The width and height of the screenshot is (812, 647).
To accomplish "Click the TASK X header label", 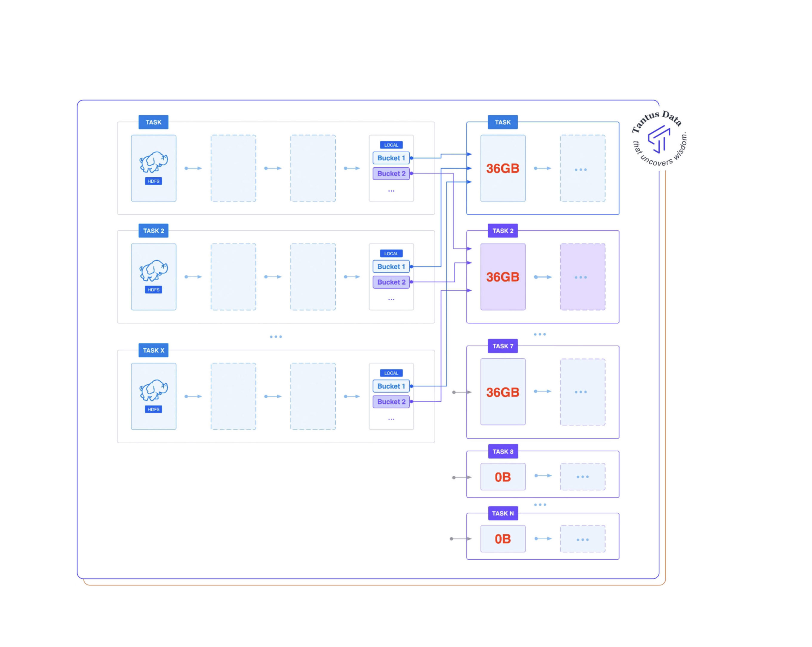I will [x=154, y=350].
